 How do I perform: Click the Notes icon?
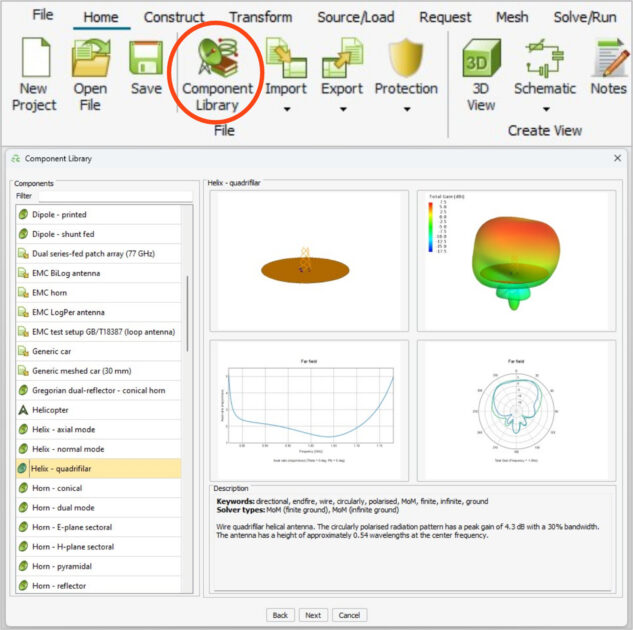[608, 60]
